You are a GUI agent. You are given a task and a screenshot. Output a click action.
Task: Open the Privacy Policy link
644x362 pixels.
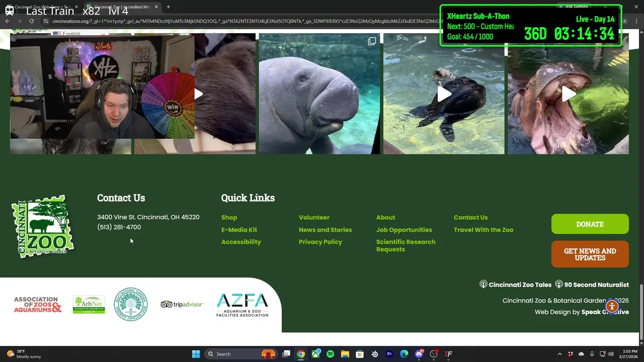pyautogui.click(x=320, y=242)
